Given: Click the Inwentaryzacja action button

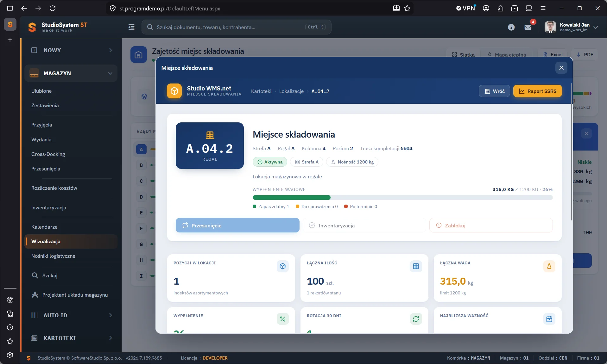Looking at the screenshot, I should pyautogui.click(x=364, y=225).
